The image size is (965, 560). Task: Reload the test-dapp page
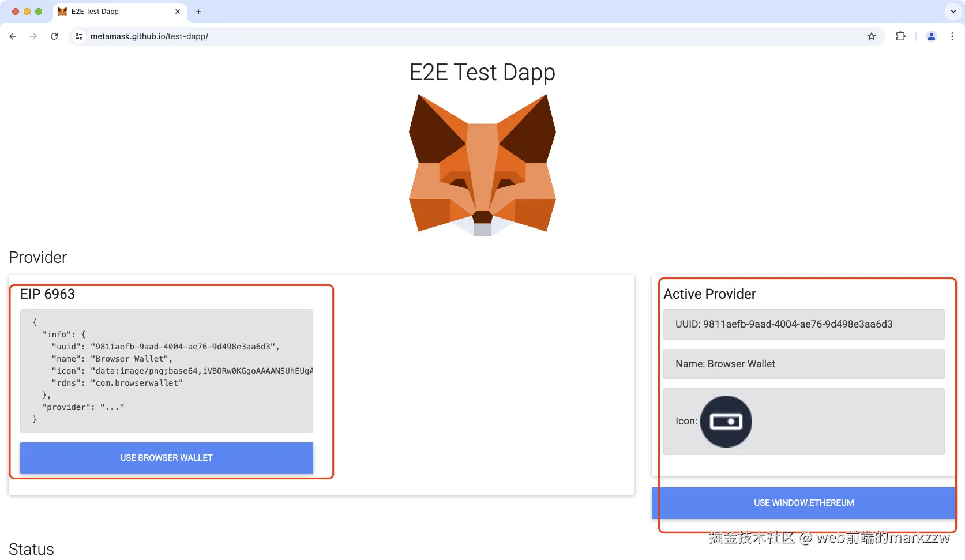(54, 36)
